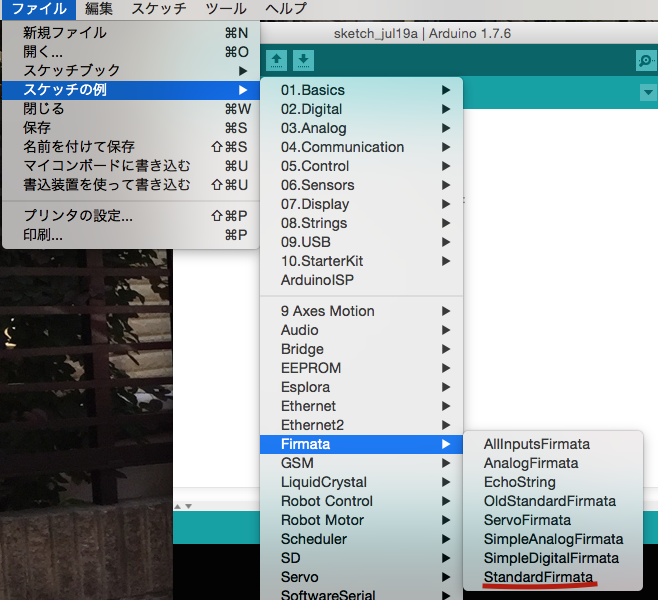Image resolution: width=658 pixels, height=600 pixels.
Task: Select the EchoString example
Action: click(x=553, y=482)
